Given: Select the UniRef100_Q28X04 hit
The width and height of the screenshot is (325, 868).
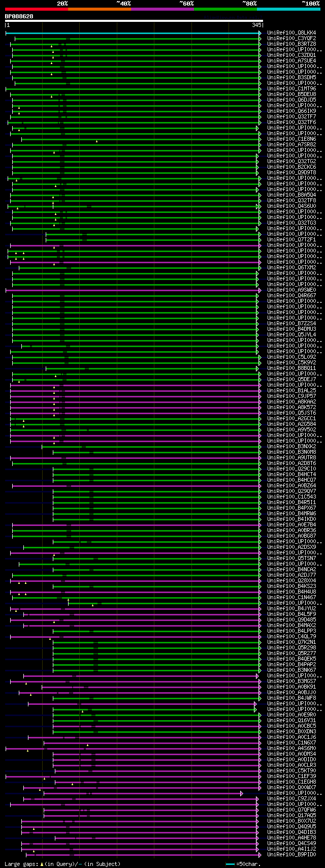Looking at the screenshot, I should 291,581.
